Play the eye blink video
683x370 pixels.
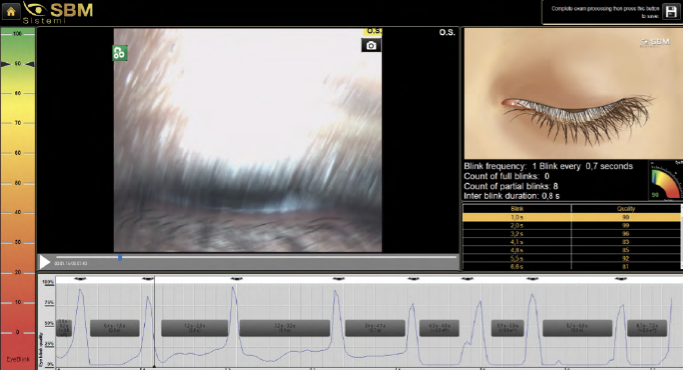44,262
